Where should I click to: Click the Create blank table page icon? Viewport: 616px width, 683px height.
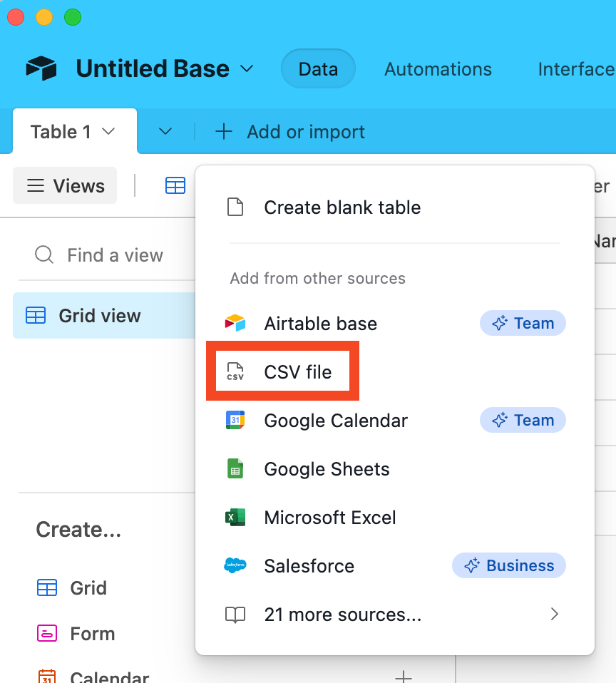[235, 207]
